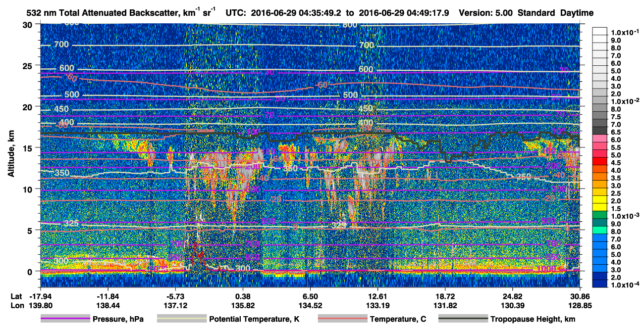Screen dimensions: 644x330
Task: Click the latitude value '24.82'
Action: pyautogui.click(x=513, y=296)
